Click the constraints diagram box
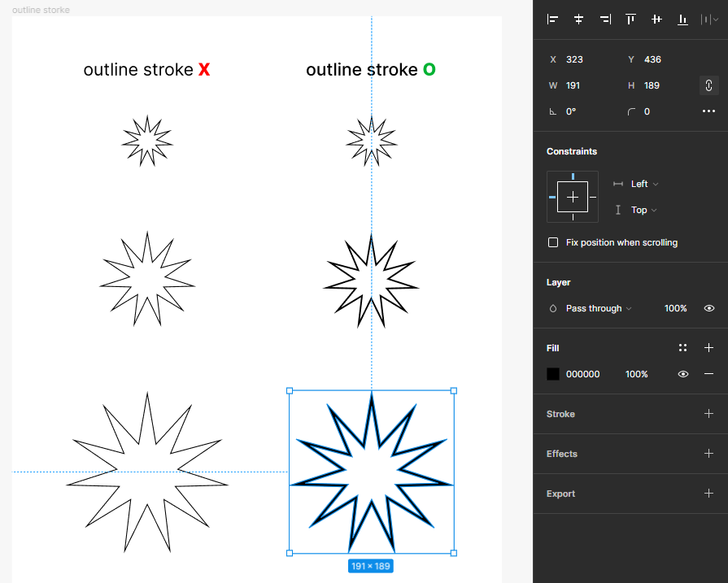728x583 pixels. 573,197
